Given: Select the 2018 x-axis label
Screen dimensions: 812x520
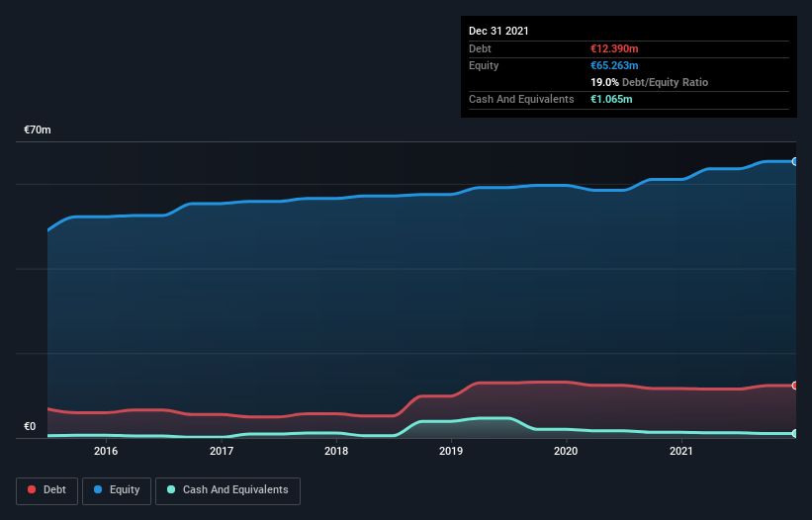Looking at the screenshot, I should tap(336, 451).
